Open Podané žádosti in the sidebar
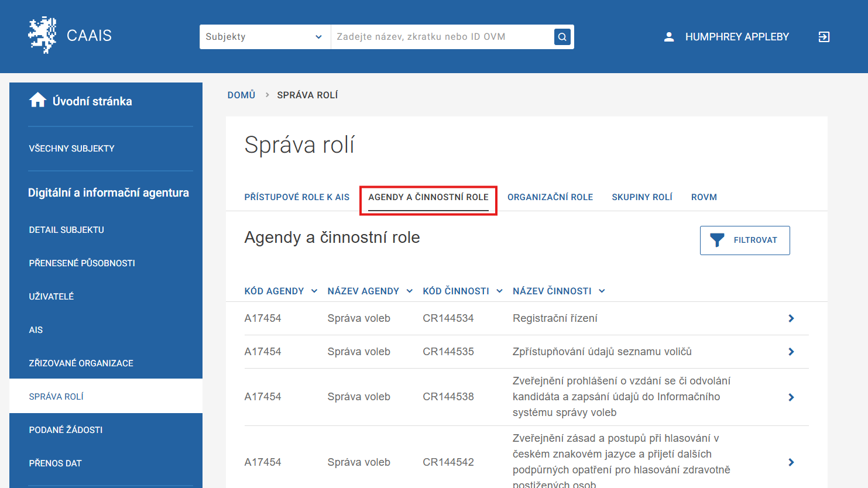 [66, 430]
